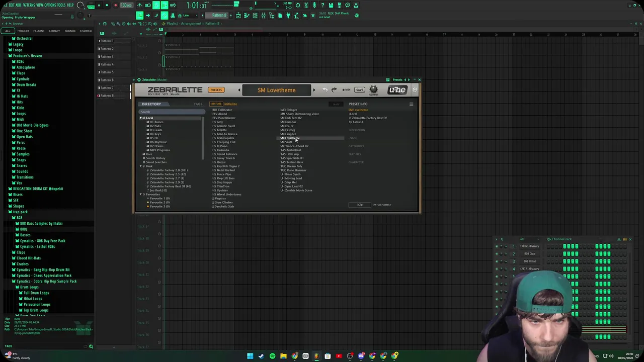Select the browser ALL tab
644x362 pixels.
coord(8,31)
